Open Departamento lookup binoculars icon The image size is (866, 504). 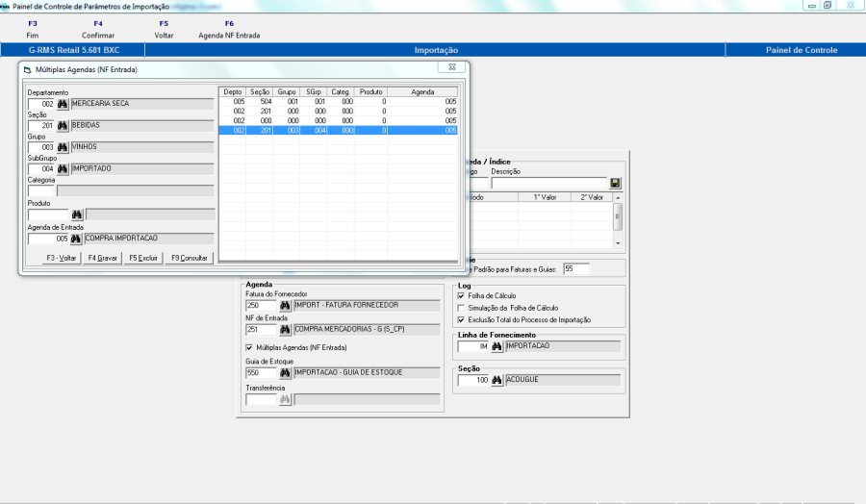pos(63,104)
